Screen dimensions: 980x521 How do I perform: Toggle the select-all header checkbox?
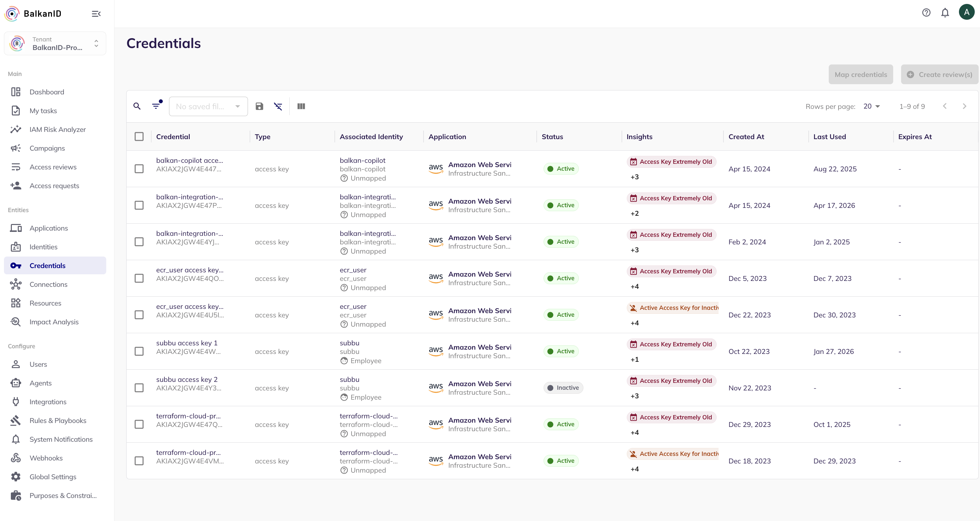pos(139,136)
